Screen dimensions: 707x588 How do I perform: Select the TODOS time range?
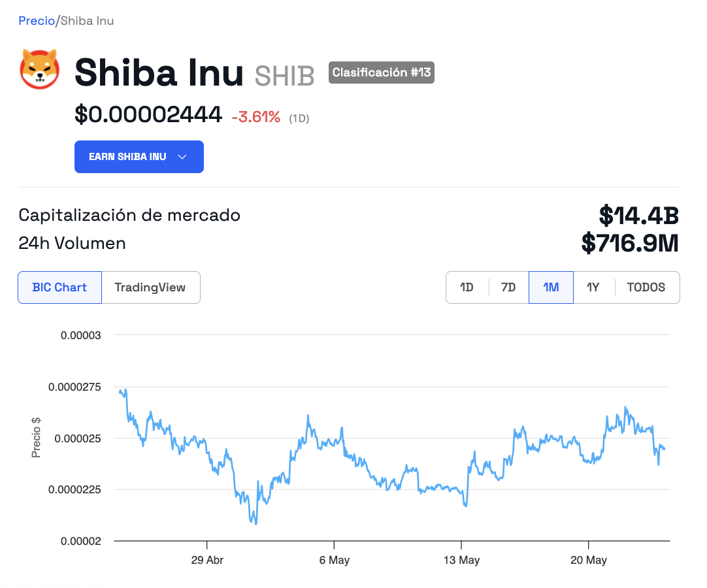[x=646, y=287]
